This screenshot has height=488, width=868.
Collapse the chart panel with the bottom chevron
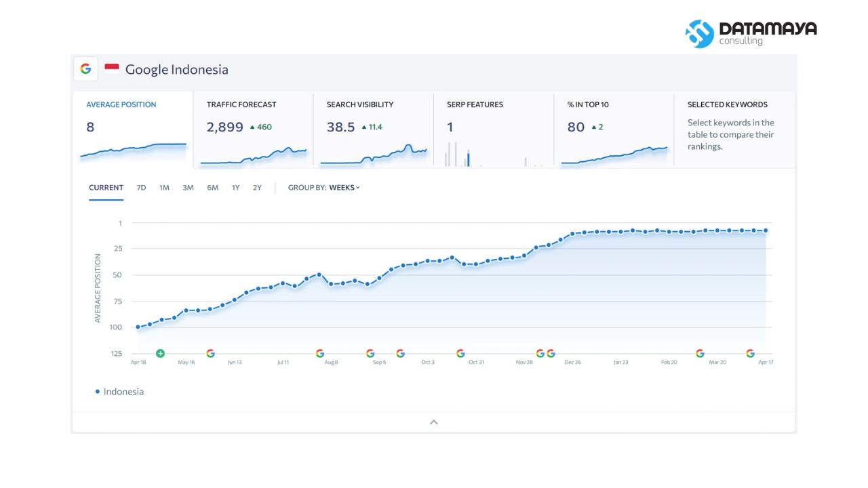[434, 422]
